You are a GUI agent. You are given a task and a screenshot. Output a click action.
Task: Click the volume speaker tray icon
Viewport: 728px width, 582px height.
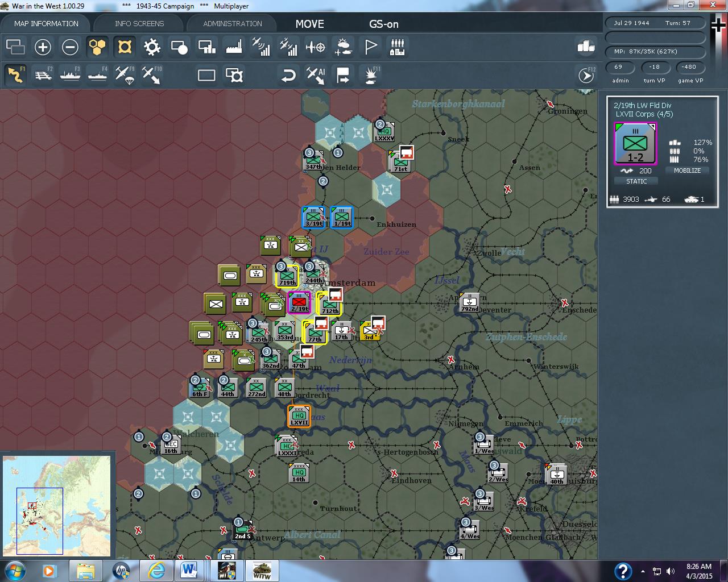pos(671,571)
